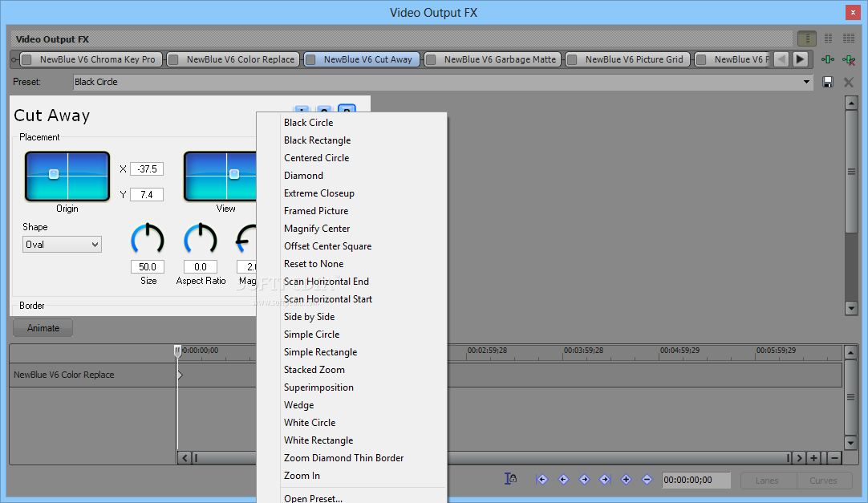Choose the Wedge preset
The width and height of the screenshot is (868, 503).
[298, 405]
